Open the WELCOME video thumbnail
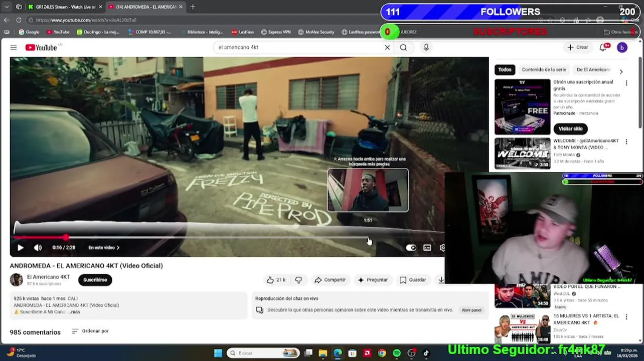Viewport: 644px width, 361px height. 522,153
